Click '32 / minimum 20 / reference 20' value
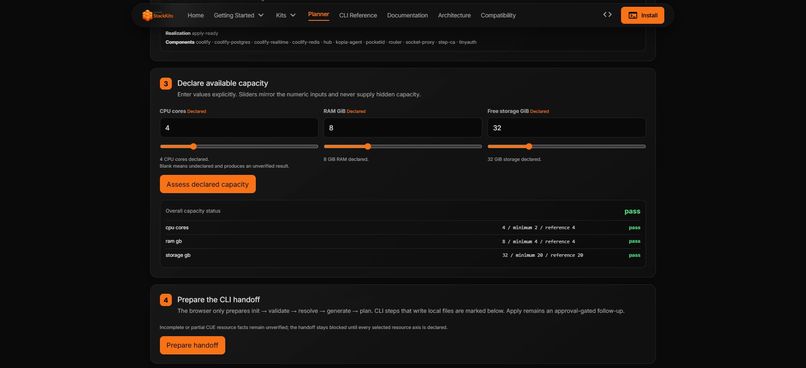 [542, 255]
